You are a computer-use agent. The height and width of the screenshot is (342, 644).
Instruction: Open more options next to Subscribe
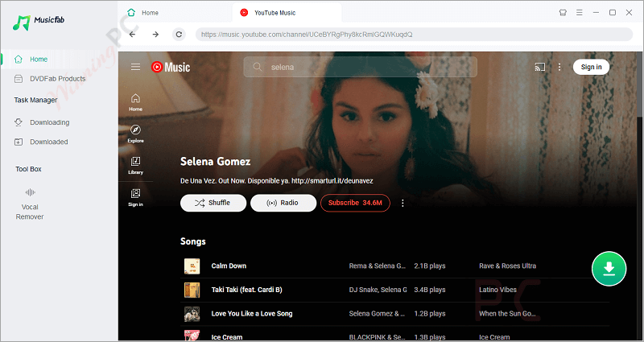pyautogui.click(x=402, y=203)
